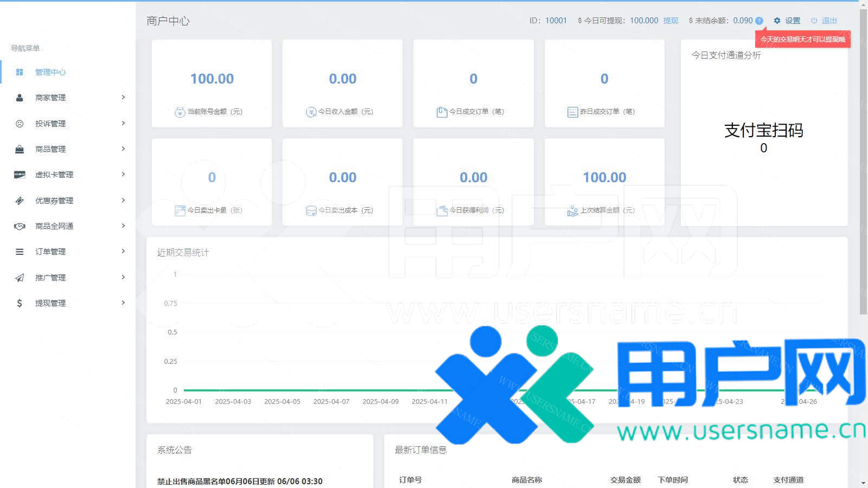Screen dimensions: 868x488
Task: Expand the 订单管理 submenu arrow
Action: [123, 252]
